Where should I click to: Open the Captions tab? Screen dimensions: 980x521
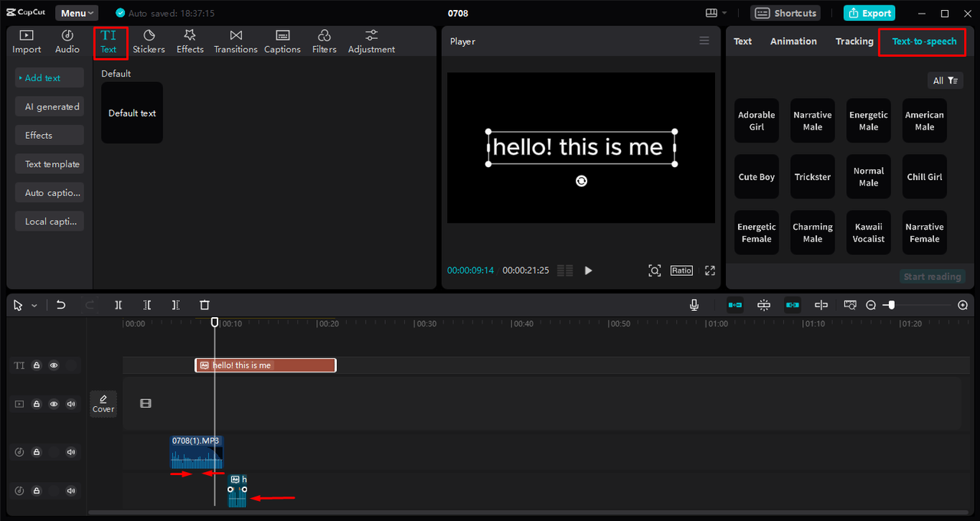click(283, 41)
